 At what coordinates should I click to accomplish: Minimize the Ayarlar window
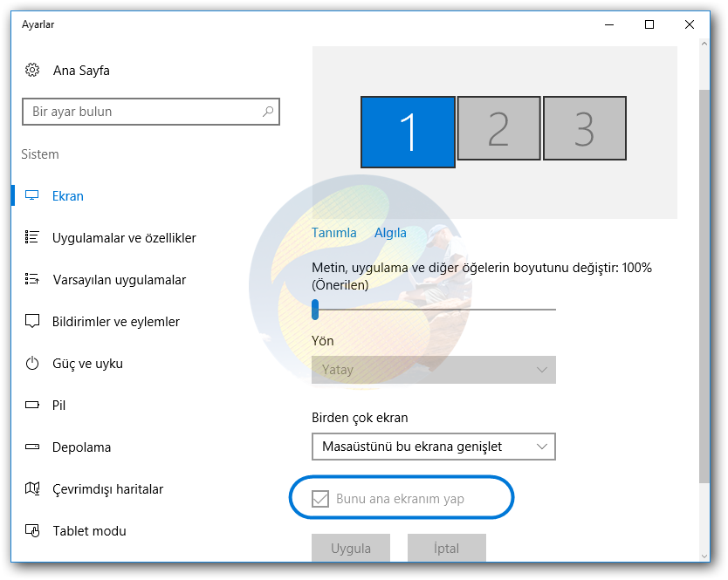[x=609, y=24]
